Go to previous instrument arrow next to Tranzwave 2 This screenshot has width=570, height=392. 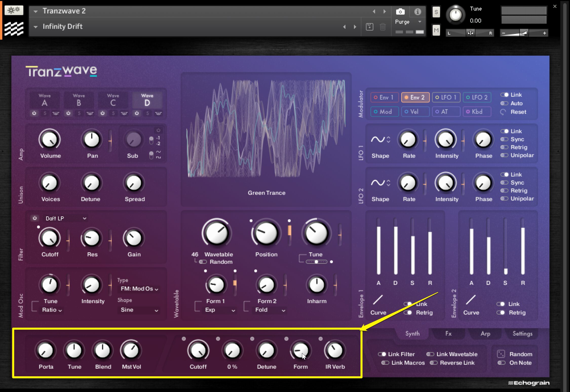tap(374, 11)
